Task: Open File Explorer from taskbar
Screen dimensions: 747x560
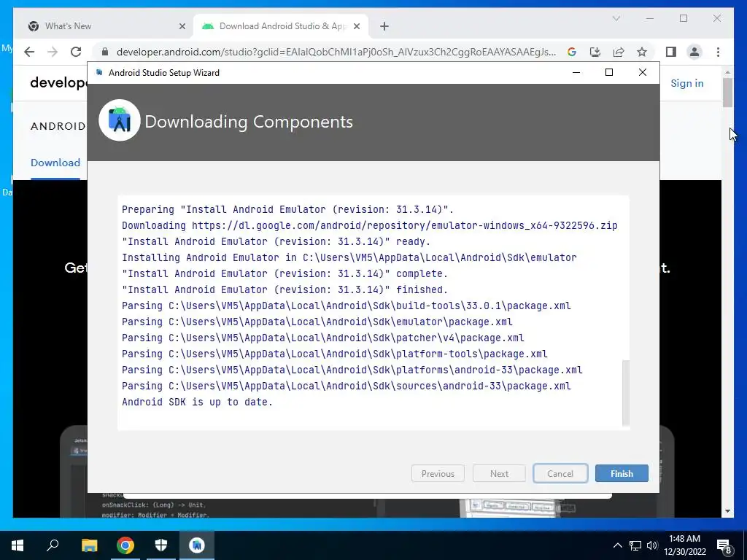Action: point(89,545)
